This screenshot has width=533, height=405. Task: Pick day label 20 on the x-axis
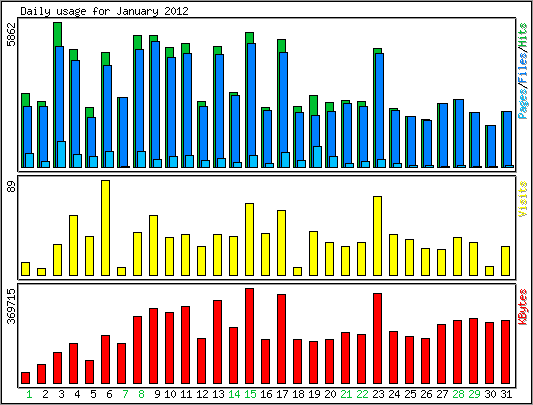tap(330, 394)
